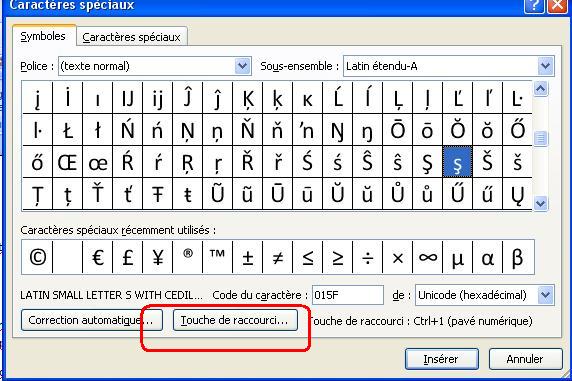
Task: Select the registered ® recent symbol
Action: tap(188, 257)
